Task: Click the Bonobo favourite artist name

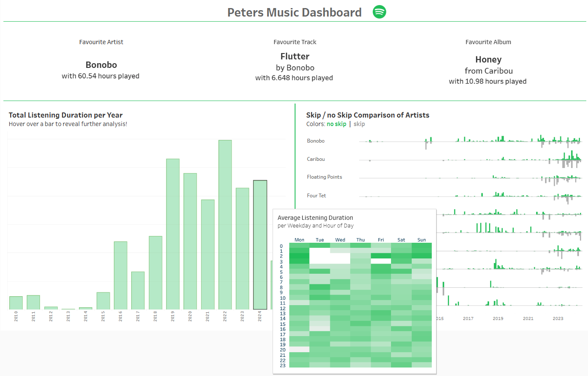Action: pyautogui.click(x=101, y=65)
